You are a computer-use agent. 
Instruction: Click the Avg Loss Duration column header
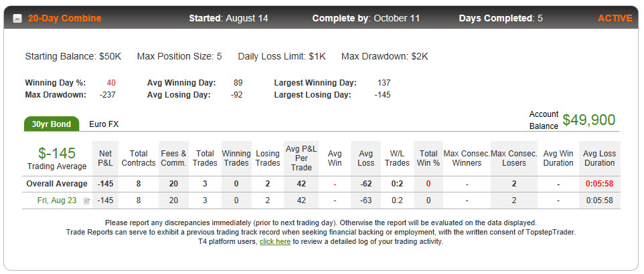(x=599, y=158)
